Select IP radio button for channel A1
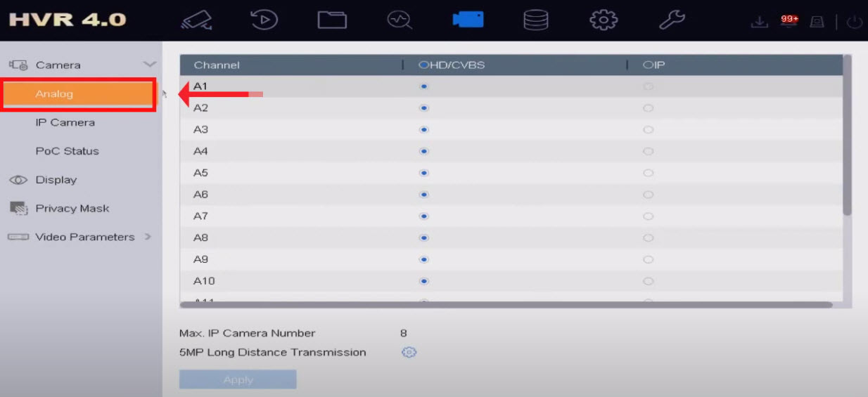Image resolution: width=868 pixels, height=397 pixels. pyautogui.click(x=648, y=86)
